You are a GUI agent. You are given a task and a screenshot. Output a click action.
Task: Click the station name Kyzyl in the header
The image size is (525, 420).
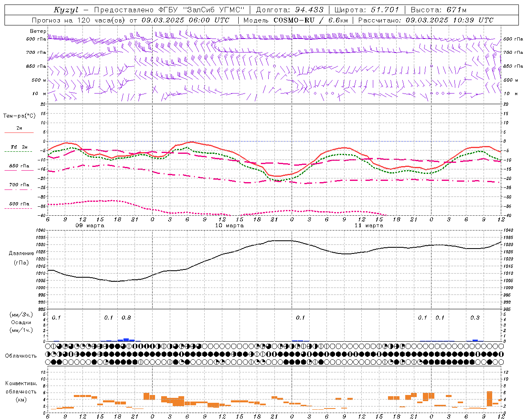66,10
